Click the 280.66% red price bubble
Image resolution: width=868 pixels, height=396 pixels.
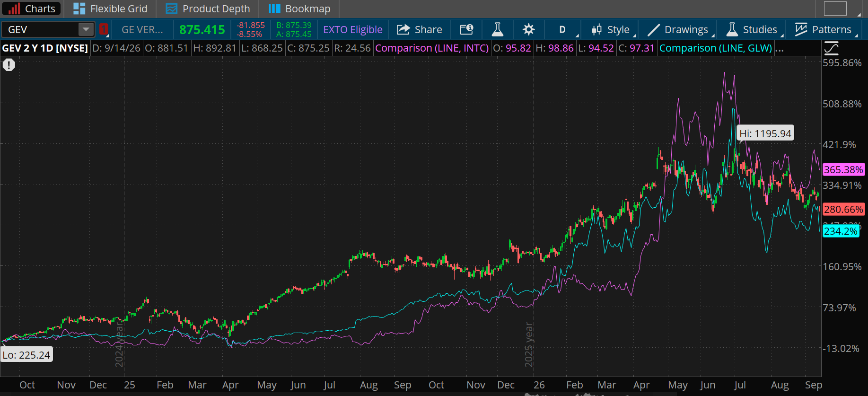coord(844,209)
